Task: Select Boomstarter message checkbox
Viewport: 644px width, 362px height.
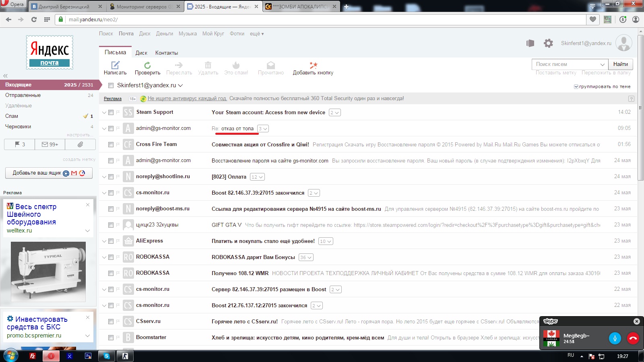Action: click(x=111, y=337)
